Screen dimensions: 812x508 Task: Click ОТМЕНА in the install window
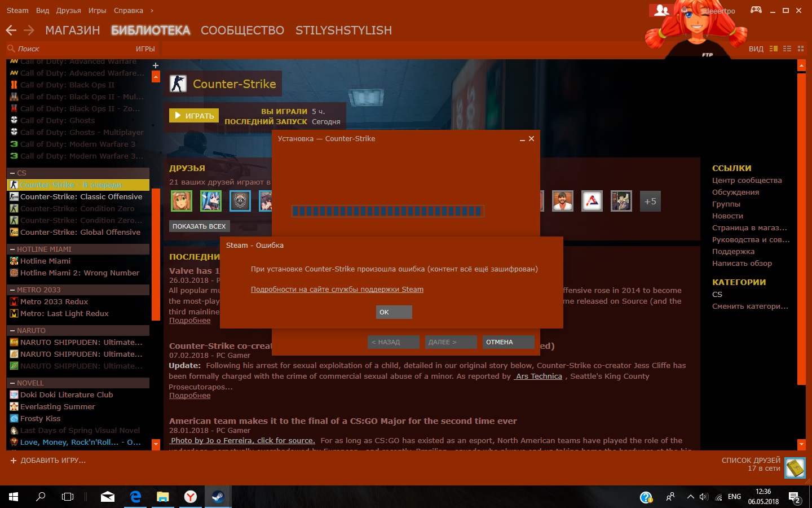point(508,342)
